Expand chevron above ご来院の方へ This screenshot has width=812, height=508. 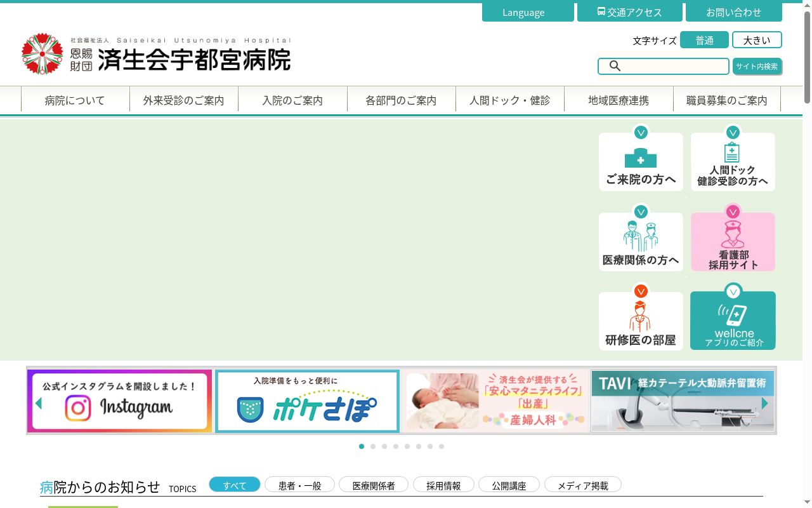click(x=641, y=133)
